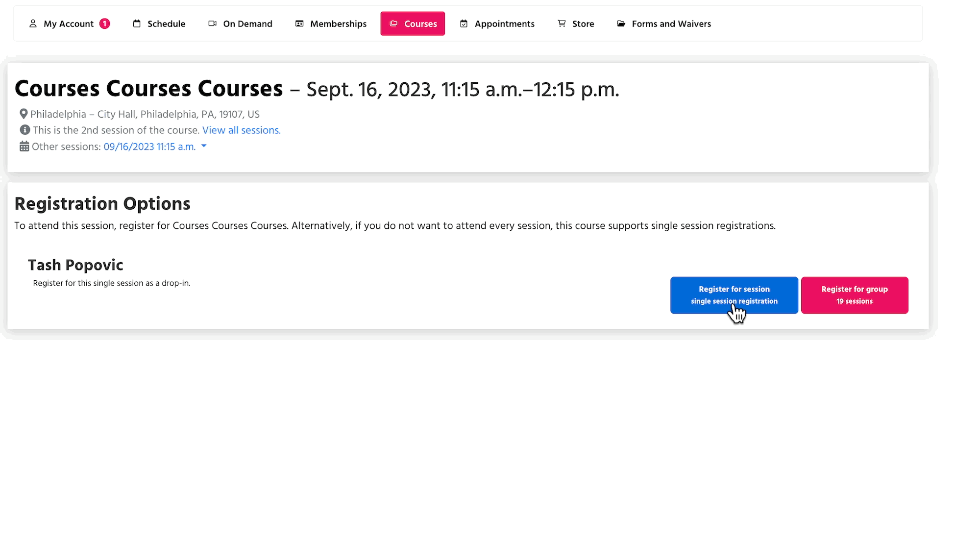The height and width of the screenshot is (538, 980).
Task: Click the Forms and Waivers folder icon
Action: click(621, 24)
